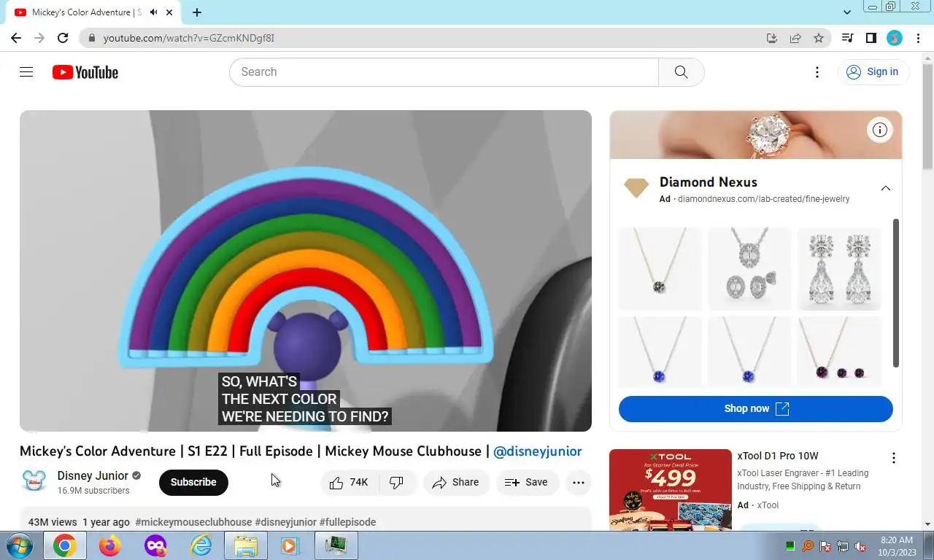Click the Sign in button
The width and height of the screenshot is (934, 560).
[x=873, y=71]
